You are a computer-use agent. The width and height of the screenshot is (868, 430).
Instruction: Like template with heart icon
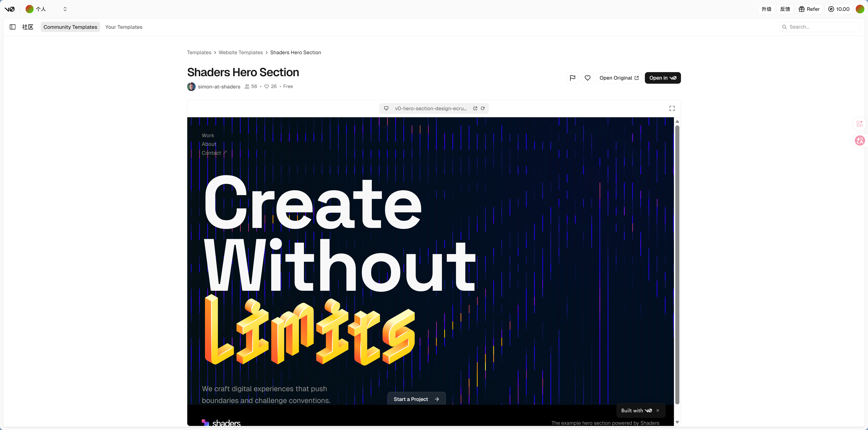pyautogui.click(x=587, y=78)
